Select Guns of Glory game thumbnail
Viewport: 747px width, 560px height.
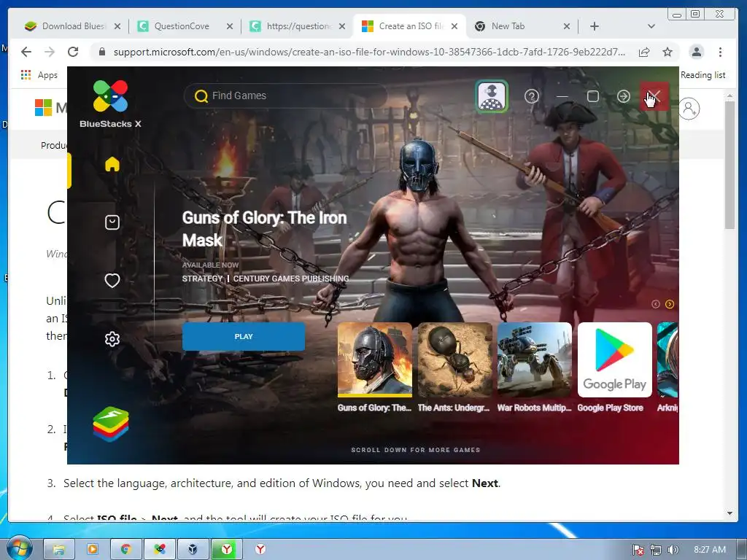(375, 359)
